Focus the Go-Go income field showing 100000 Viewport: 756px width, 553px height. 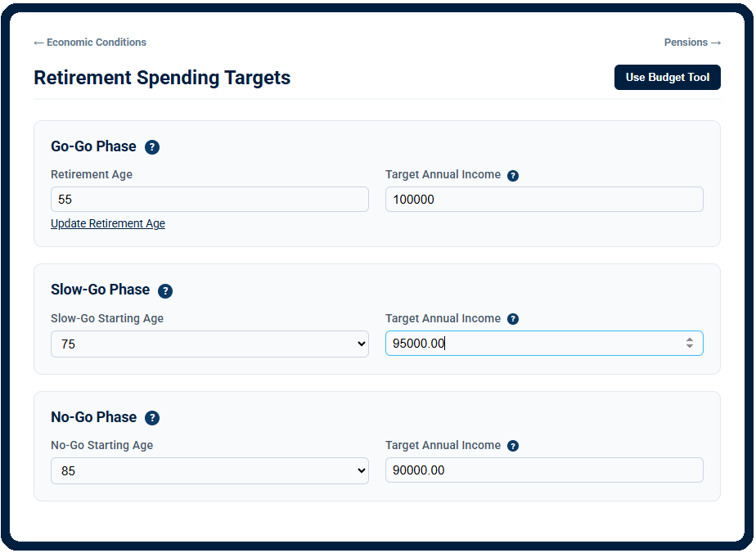coord(544,199)
